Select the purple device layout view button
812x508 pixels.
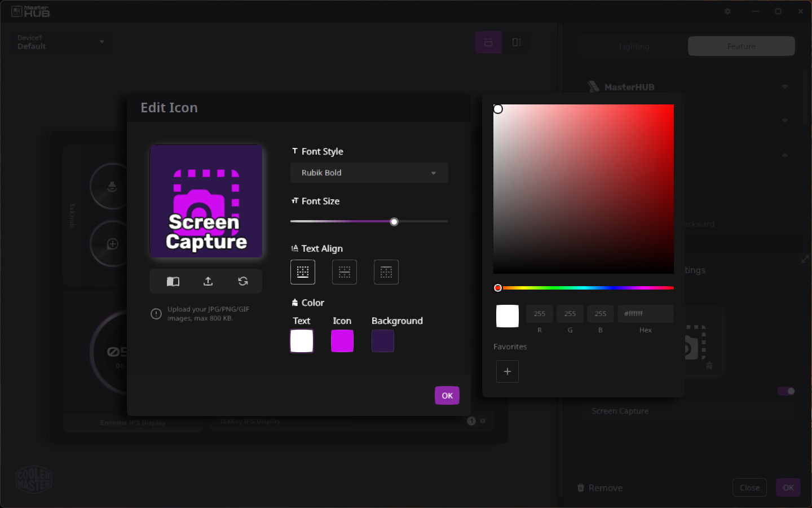pyautogui.click(x=488, y=42)
